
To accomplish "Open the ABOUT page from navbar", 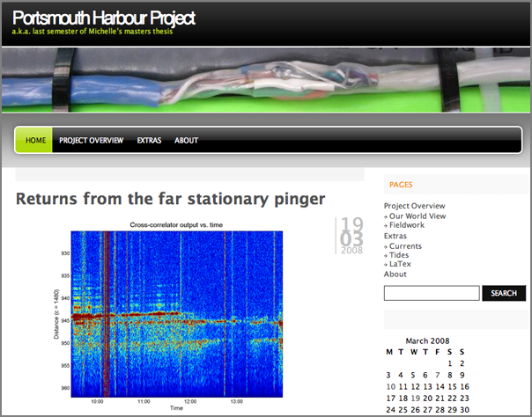I will tap(186, 141).
